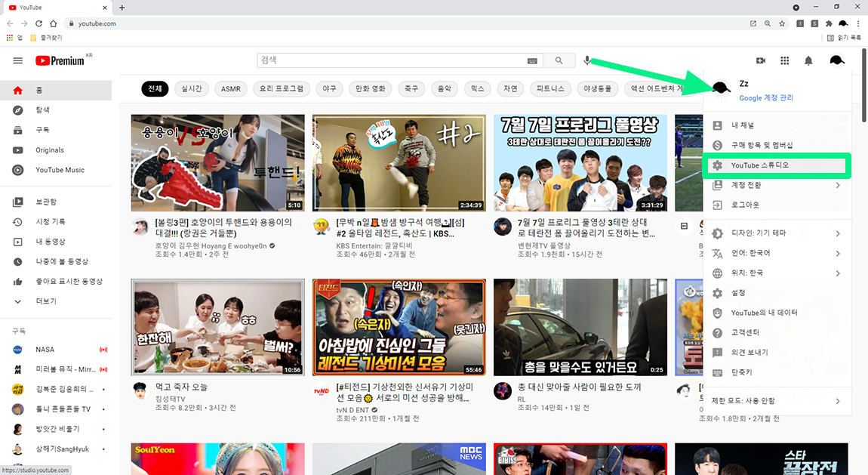Open KBS video thumbnail with 2:34:39 duration
This screenshot has width=868, height=475.
[399, 163]
